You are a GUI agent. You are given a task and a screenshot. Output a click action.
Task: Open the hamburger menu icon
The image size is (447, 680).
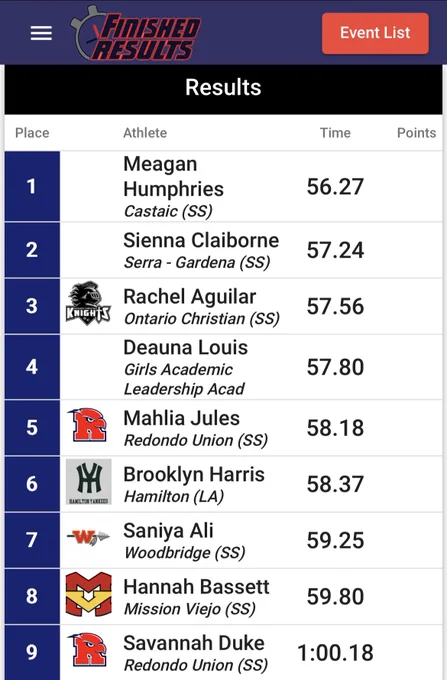tap(41, 33)
